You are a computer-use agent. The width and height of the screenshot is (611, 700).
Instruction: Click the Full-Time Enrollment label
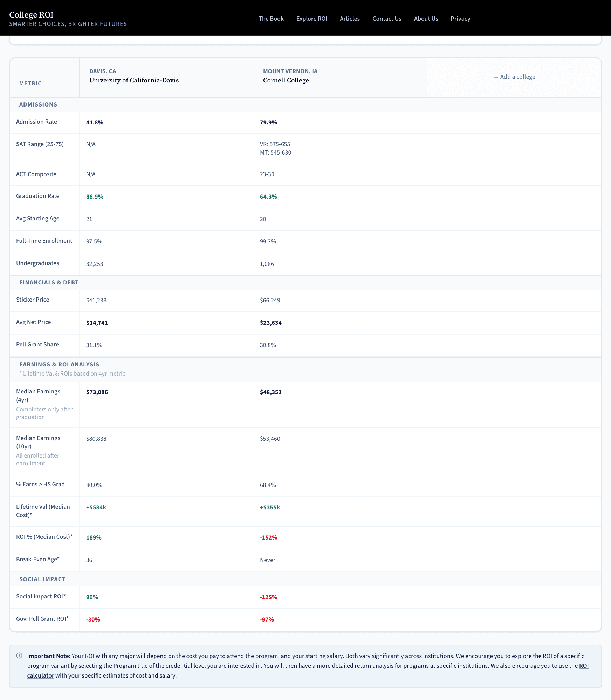pos(44,241)
